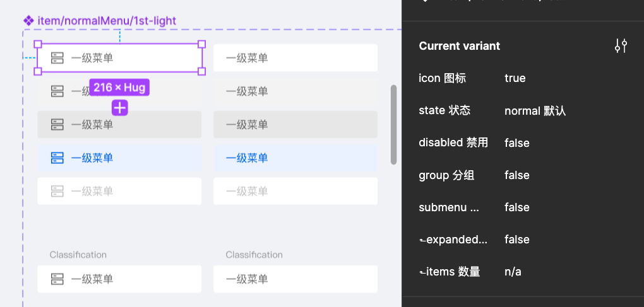Viewport: 644px width, 307px height.
Task: Select the item/normalMenu/1st-light component set title
Action: click(x=107, y=21)
